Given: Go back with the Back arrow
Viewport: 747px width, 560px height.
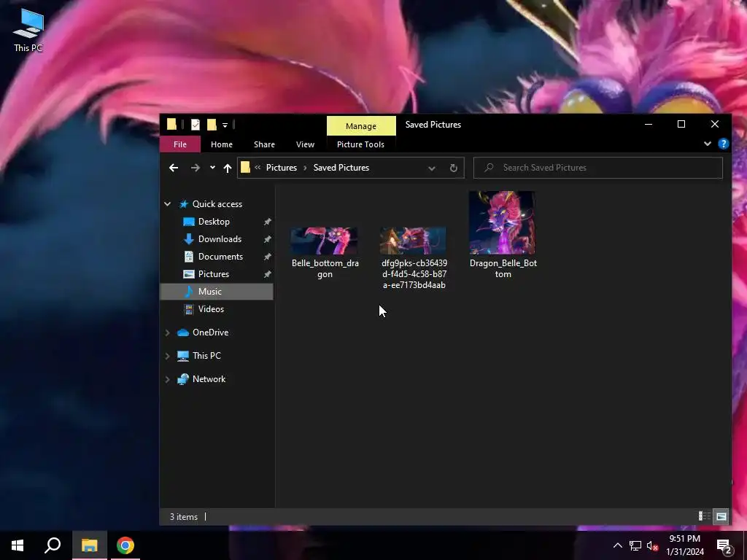Looking at the screenshot, I should [174, 168].
